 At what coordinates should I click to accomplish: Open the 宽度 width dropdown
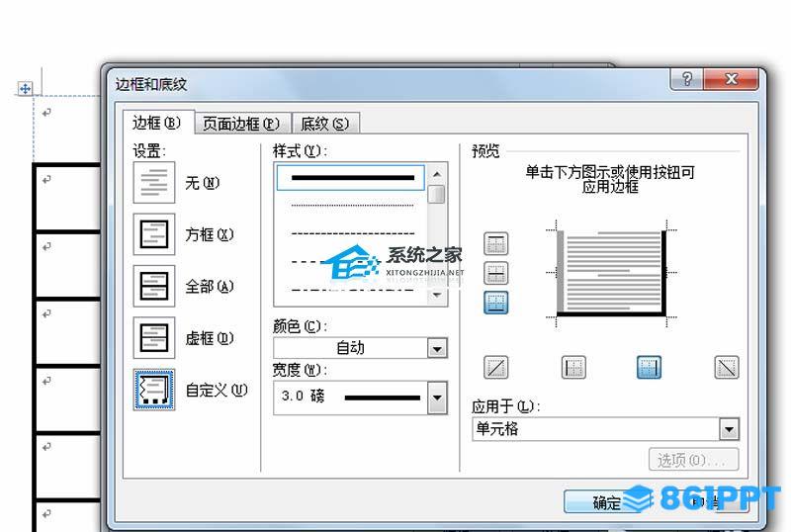click(x=437, y=398)
